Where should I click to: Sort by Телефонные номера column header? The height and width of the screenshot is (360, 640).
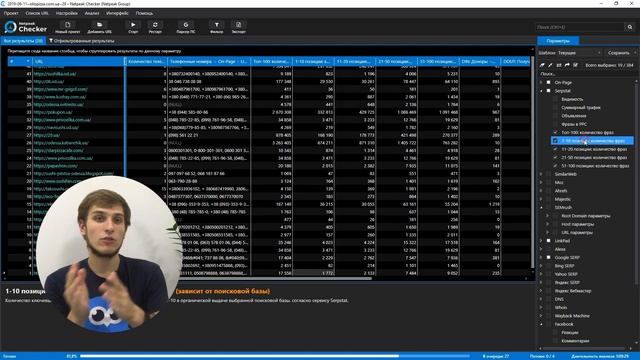point(209,62)
